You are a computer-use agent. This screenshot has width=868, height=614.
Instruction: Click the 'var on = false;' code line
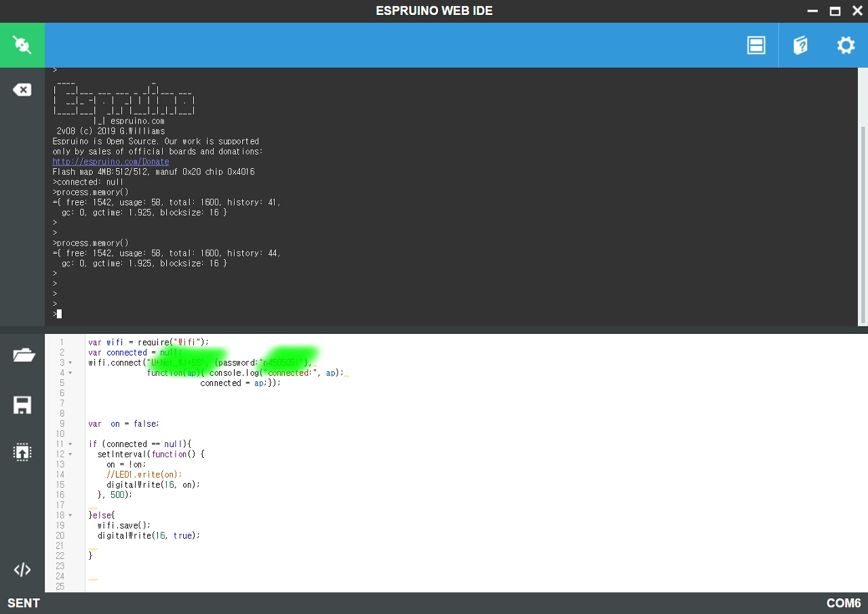click(123, 423)
